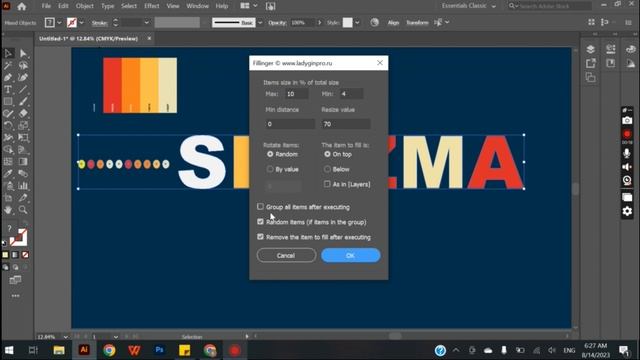Select the Eraser tool
640x360 pixels.
tap(23, 113)
